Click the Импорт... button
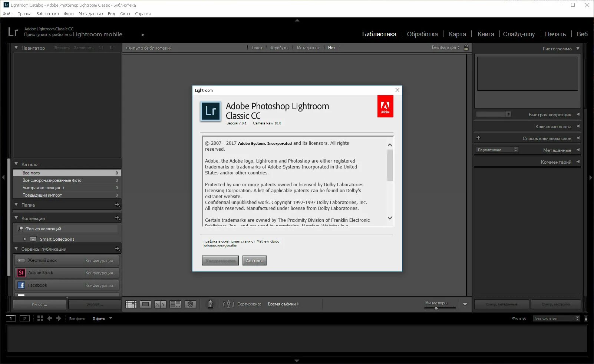The image size is (594, 364). pyautogui.click(x=40, y=304)
